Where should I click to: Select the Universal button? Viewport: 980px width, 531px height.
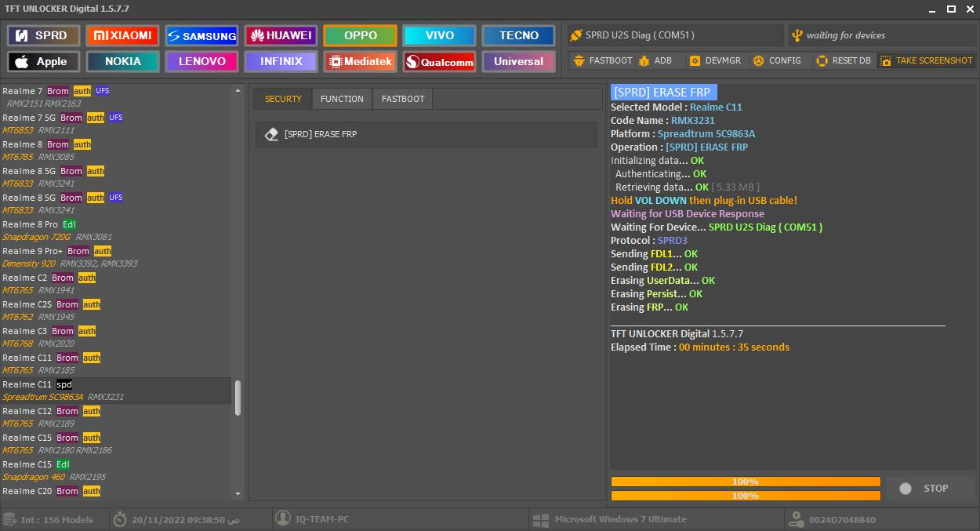coord(518,61)
